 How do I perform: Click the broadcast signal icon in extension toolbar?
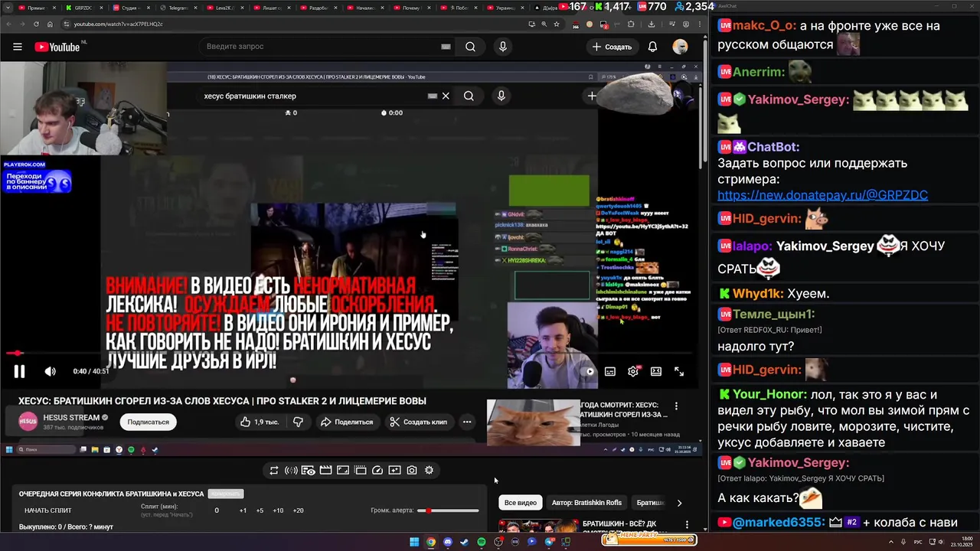(291, 471)
